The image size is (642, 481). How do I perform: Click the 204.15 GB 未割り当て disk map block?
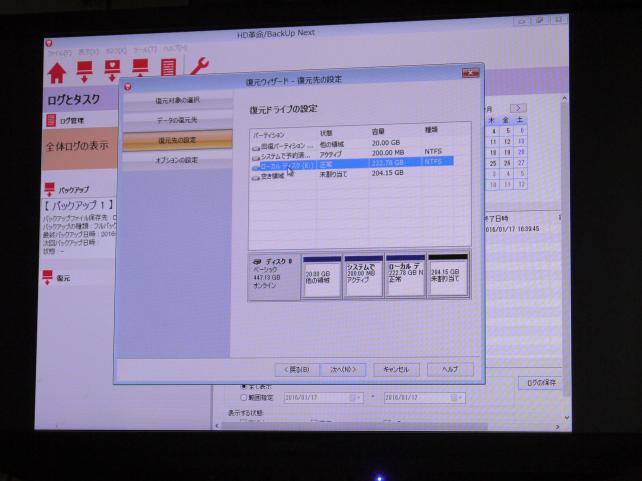tap(448, 274)
